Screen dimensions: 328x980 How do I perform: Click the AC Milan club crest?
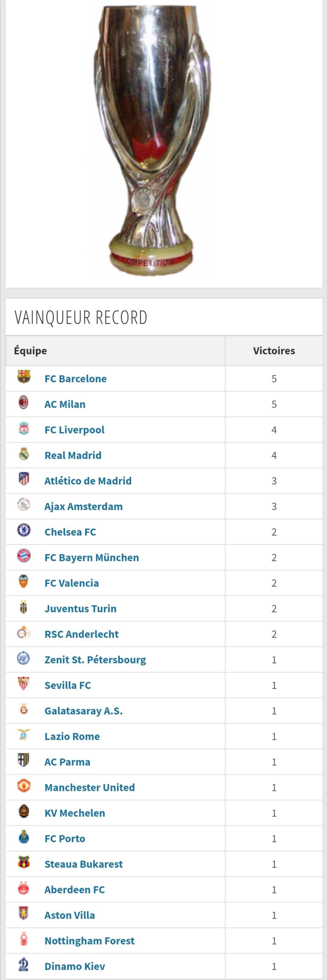(24, 402)
